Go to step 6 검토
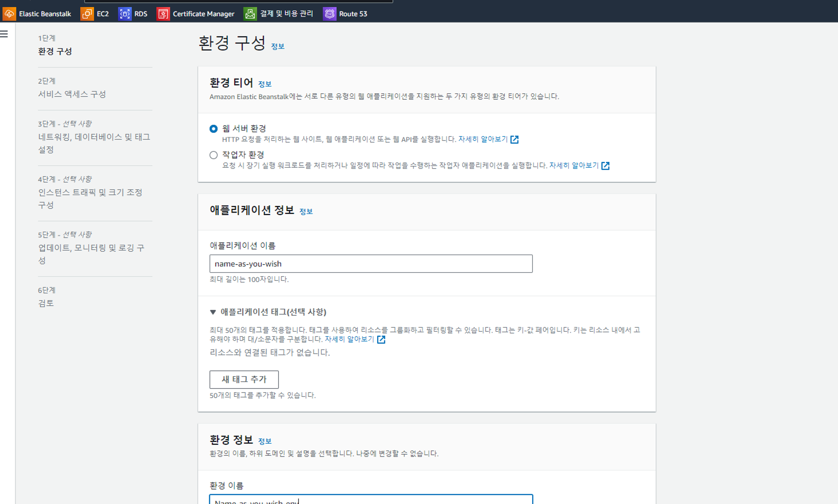This screenshot has width=838, height=504. [46, 303]
